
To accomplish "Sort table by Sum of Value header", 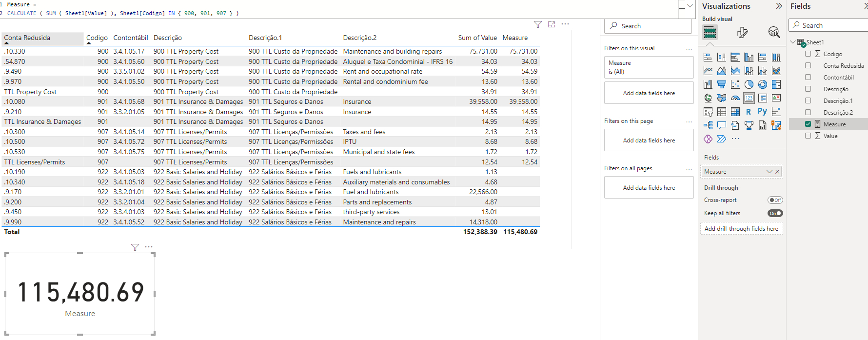I will (x=477, y=38).
